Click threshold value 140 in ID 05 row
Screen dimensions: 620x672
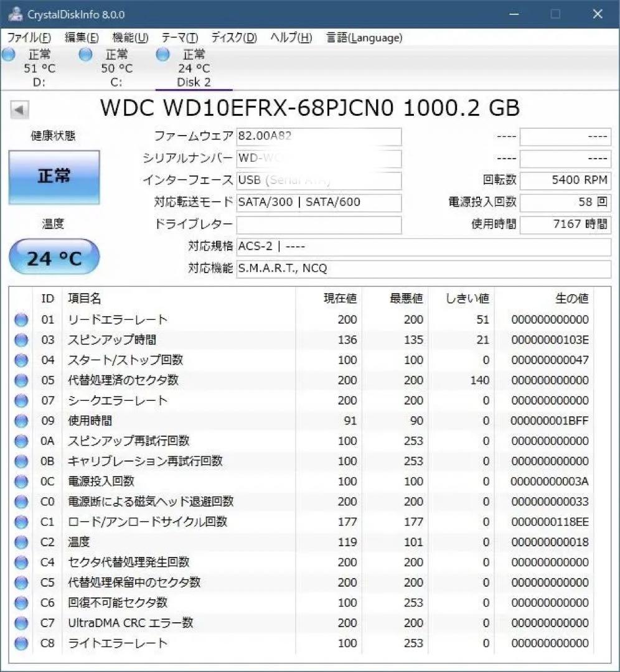click(480, 380)
